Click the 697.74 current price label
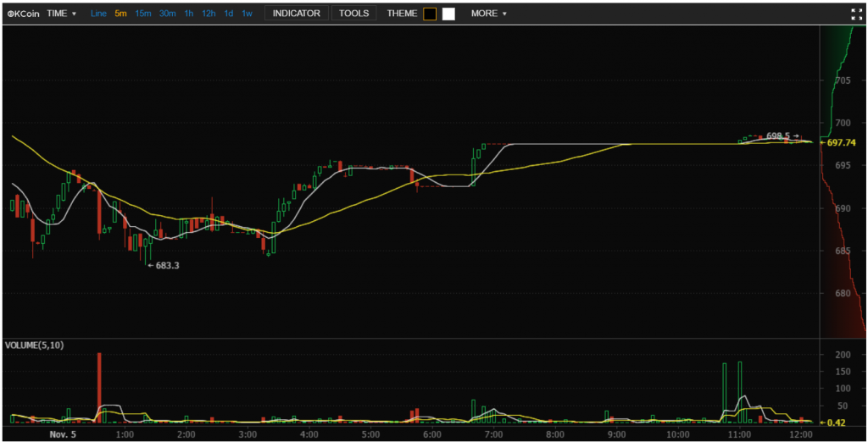868x442 pixels. (x=843, y=143)
